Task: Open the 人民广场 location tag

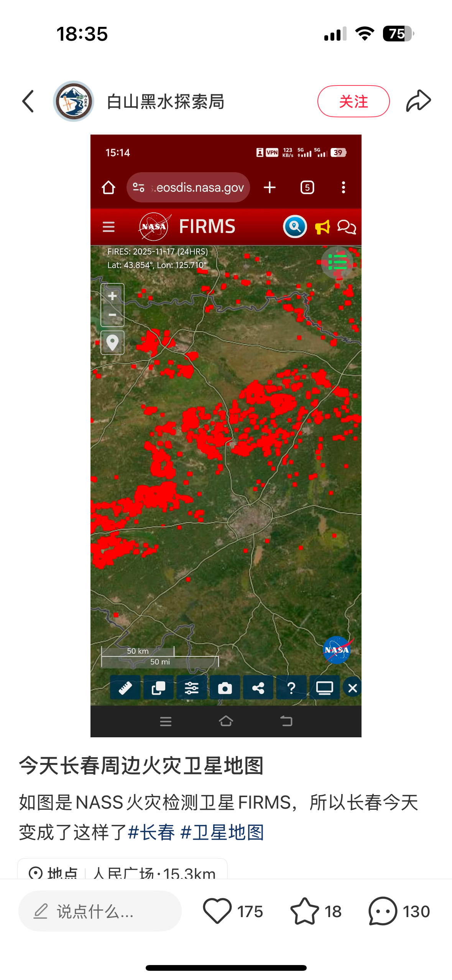Action: 123,872
